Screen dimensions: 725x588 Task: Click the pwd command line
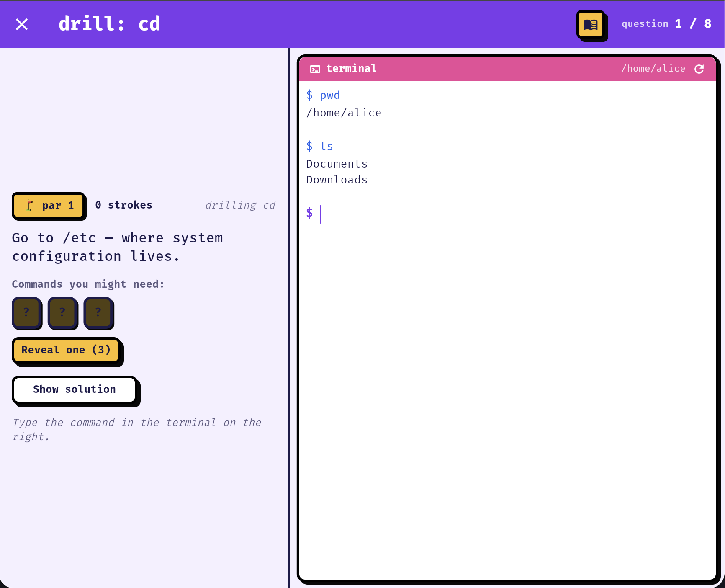[323, 95]
